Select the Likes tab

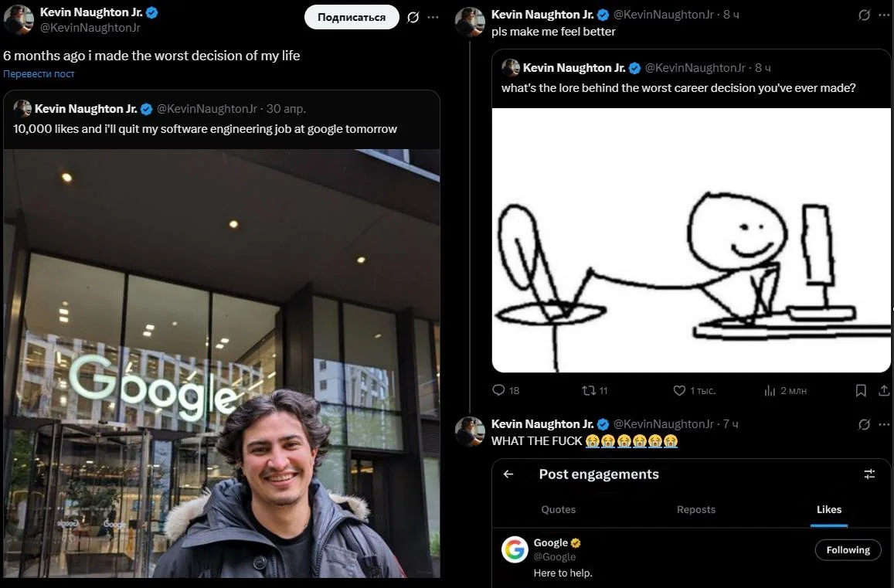tap(829, 509)
